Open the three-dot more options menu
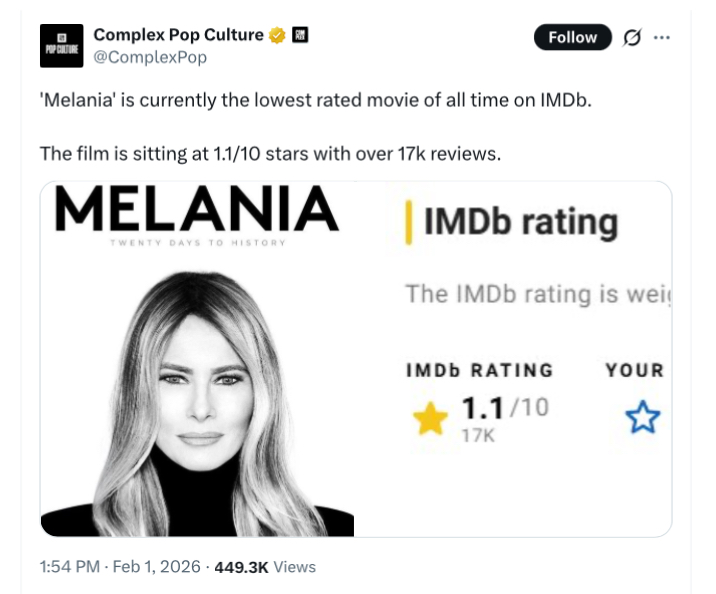Screen dimensions: 716x594 (661, 37)
